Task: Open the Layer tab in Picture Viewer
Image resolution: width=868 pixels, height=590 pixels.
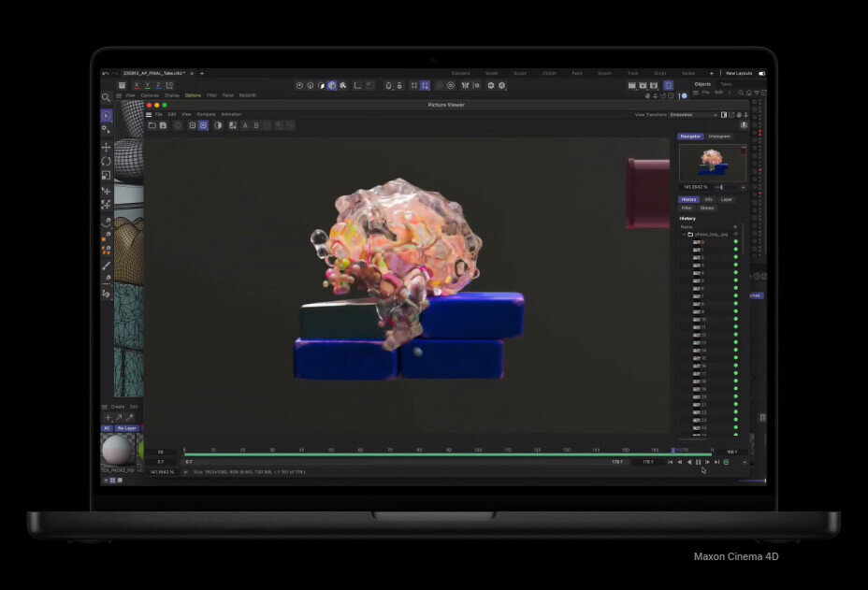Action: tap(726, 199)
